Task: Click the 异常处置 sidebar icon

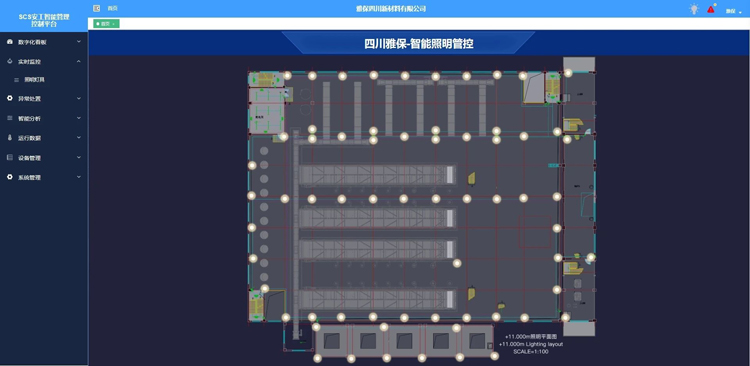Action: tap(10, 99)
